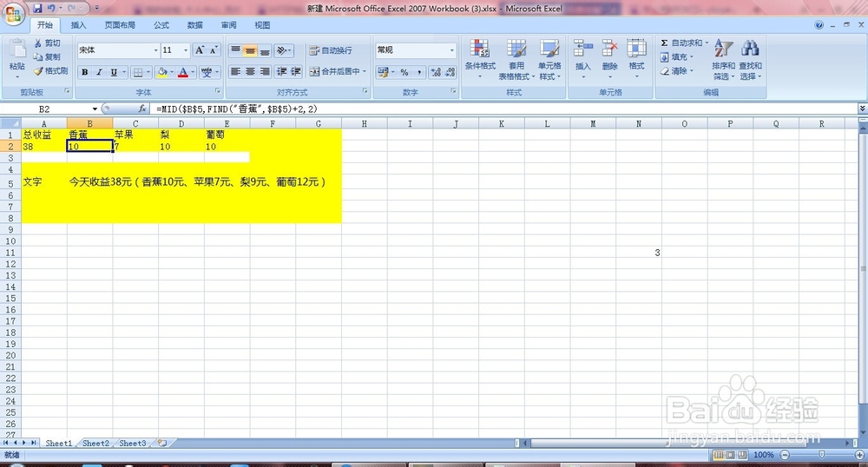Open Sort and Filter (排序和筛选)
The width and height of the screenshot is (868, 467).
coord(723,59)
